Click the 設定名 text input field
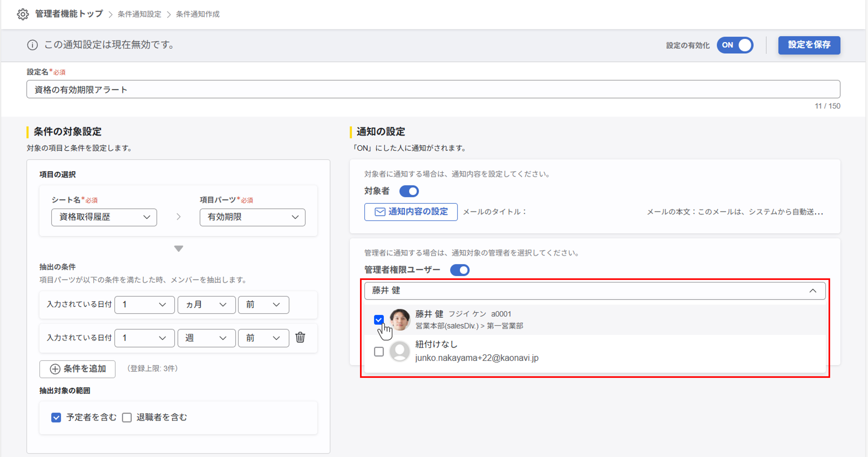Image resolution: width=868 pixels, height=457 pixels. [x=433, y=89]
